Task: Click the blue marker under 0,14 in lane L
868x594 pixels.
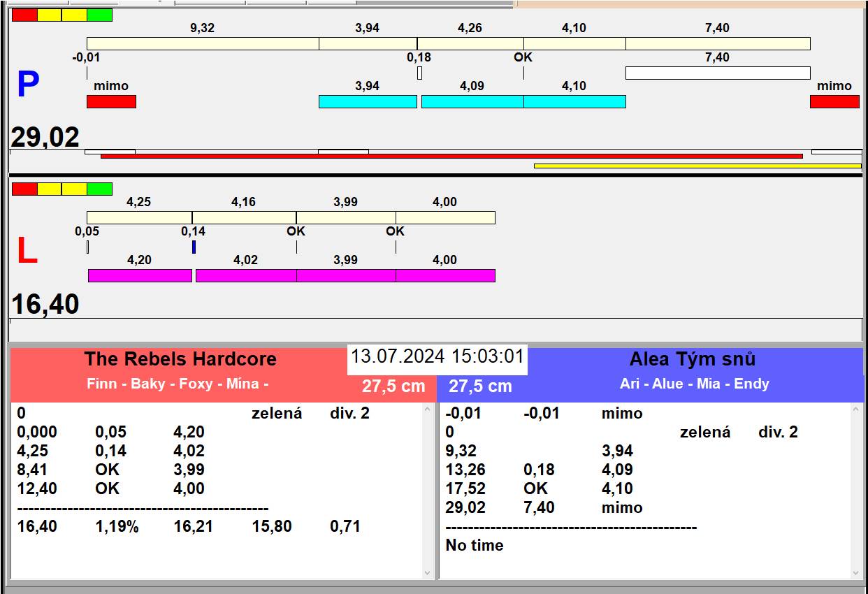Action: [x=194, y=247]
